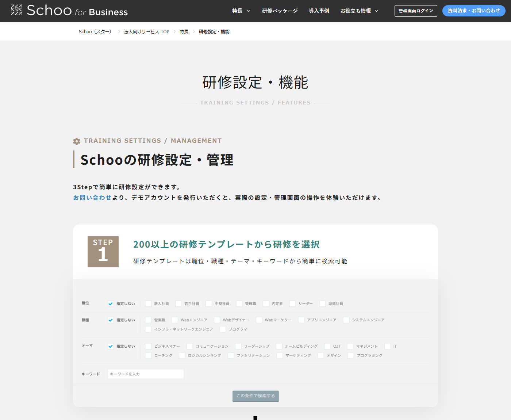This screenshot has width=511, height=420.
Task: Check the 若手社員 checkbox
Action: 178,303
